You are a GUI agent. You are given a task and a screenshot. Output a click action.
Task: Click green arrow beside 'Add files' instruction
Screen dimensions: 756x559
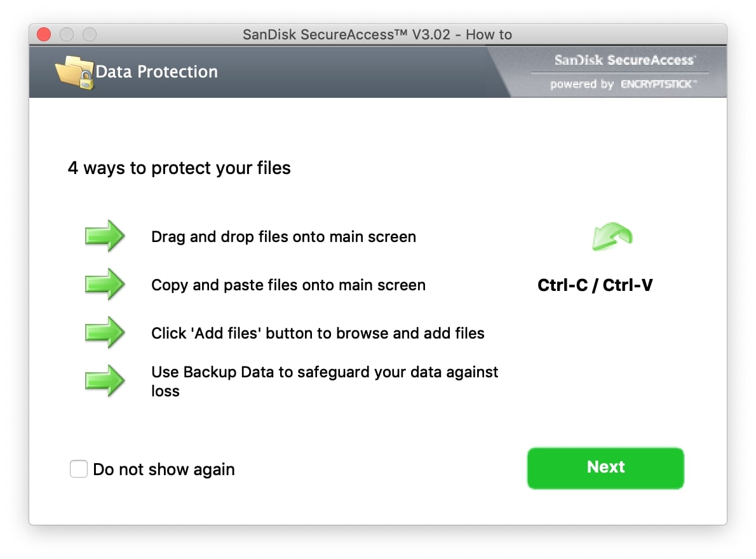click(105, 332)
